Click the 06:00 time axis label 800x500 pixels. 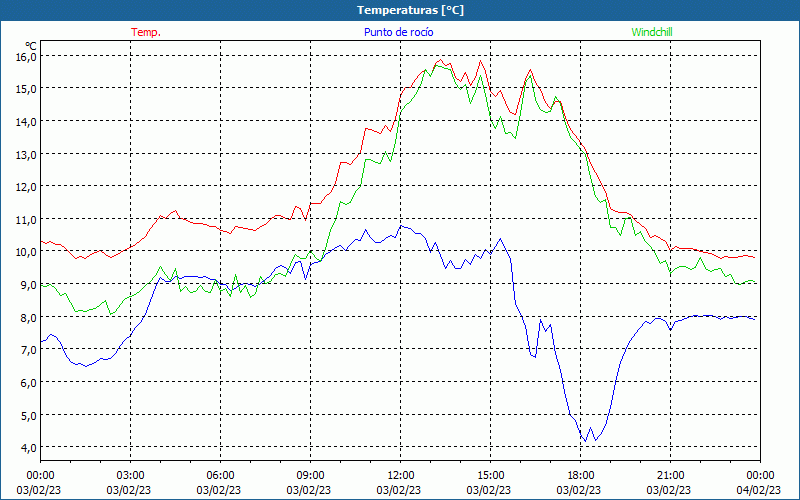[219, 476]
